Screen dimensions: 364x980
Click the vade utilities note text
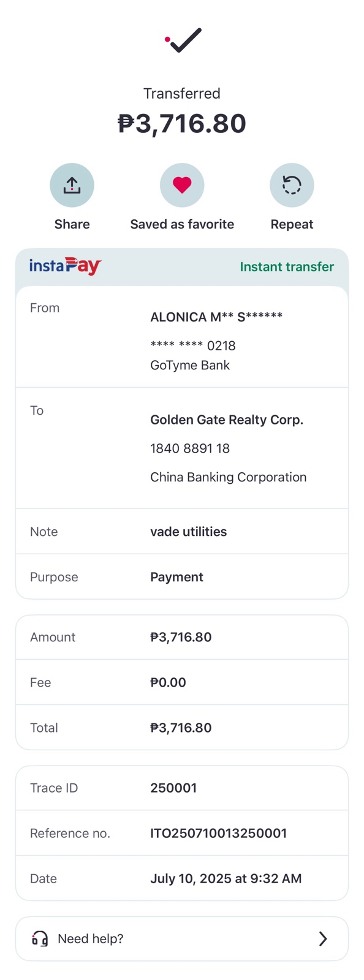[188, 532]
